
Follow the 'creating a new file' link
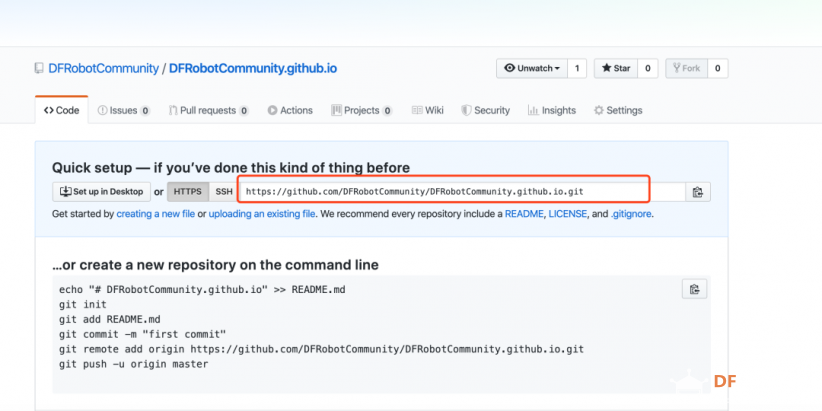(x=156, y=214)
